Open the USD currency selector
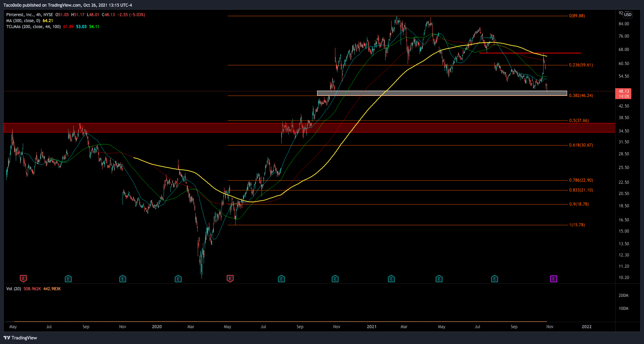The width and height of the screenshot is (644, 344). [627, 15]
